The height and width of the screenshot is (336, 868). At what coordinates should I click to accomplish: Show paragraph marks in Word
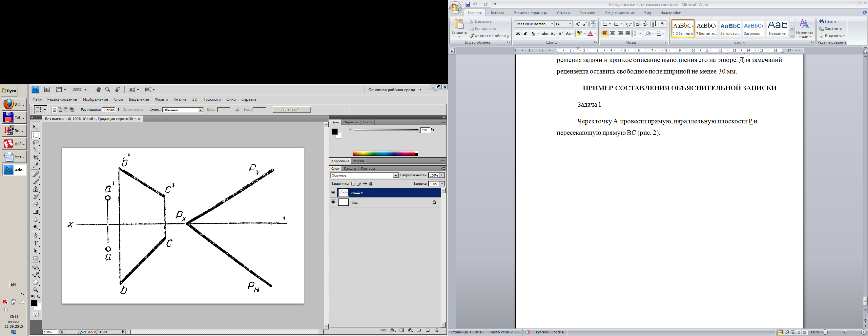click(x=663, y=24)
